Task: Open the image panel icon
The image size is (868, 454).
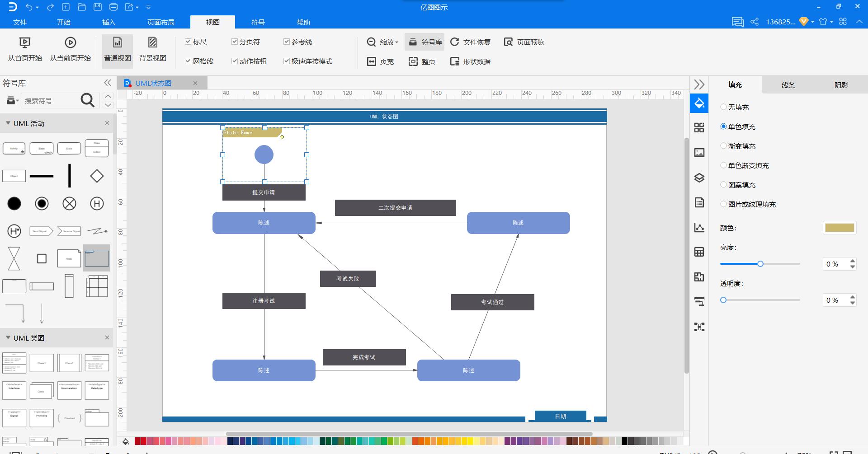Action: [x=699, y=153]
